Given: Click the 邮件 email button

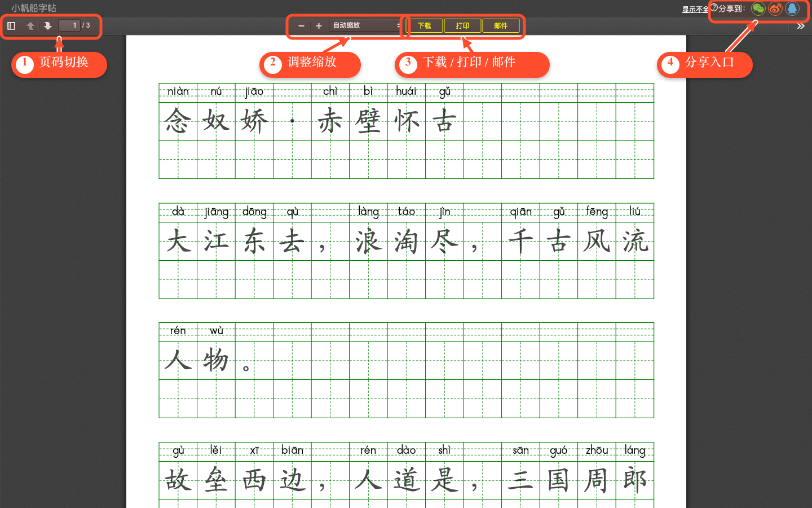Looking at the screenshot, I should click(x=501, y=26).
